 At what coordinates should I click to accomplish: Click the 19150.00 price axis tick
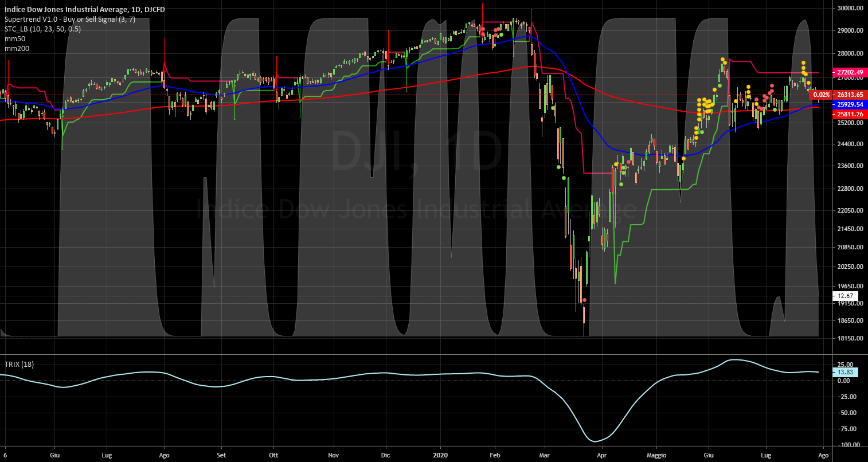pyautogui.click(x=850, y=303)
